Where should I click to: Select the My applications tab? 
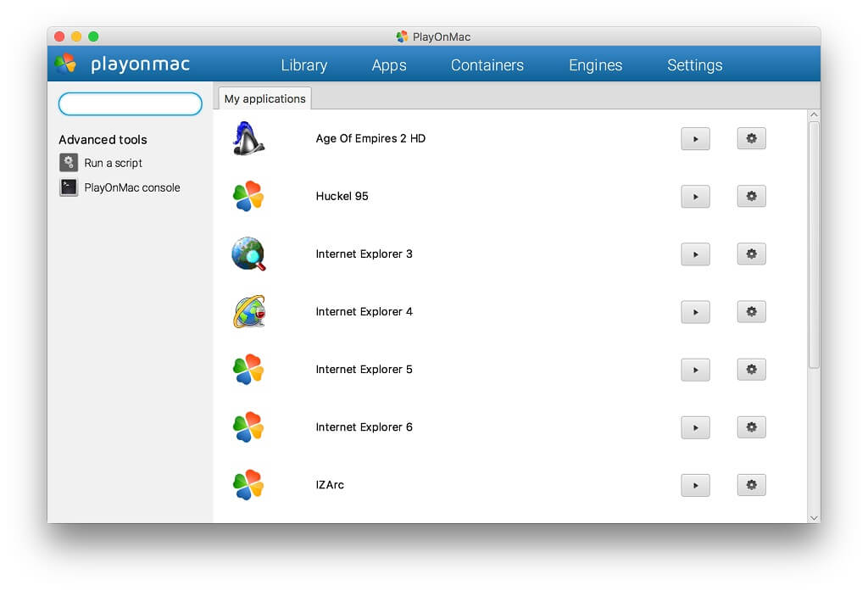point(264,98)
